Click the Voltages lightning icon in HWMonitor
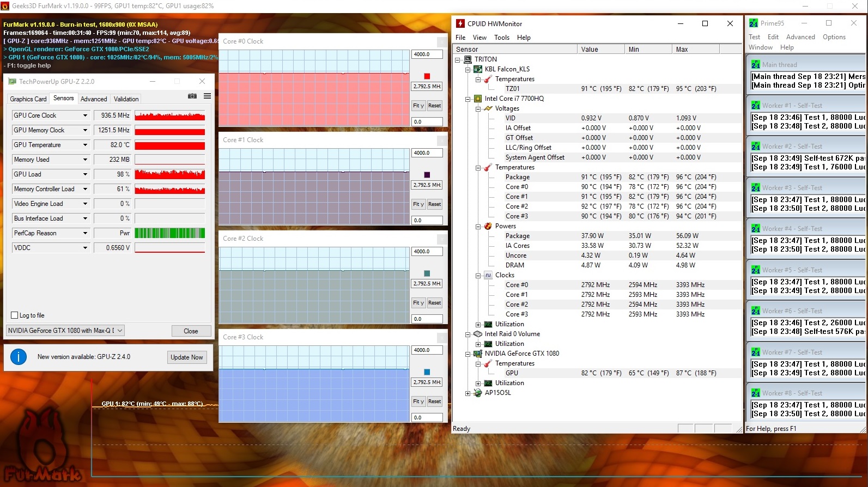The width and height of the screenshot is (868, 487). point(488,108)
